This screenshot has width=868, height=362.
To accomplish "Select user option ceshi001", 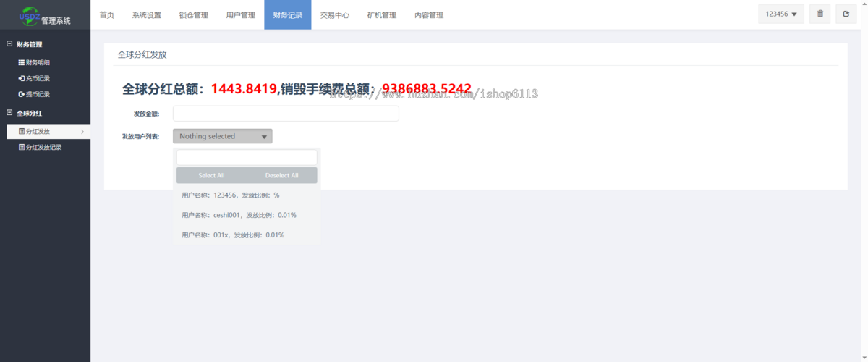I will tap(247, 215).
